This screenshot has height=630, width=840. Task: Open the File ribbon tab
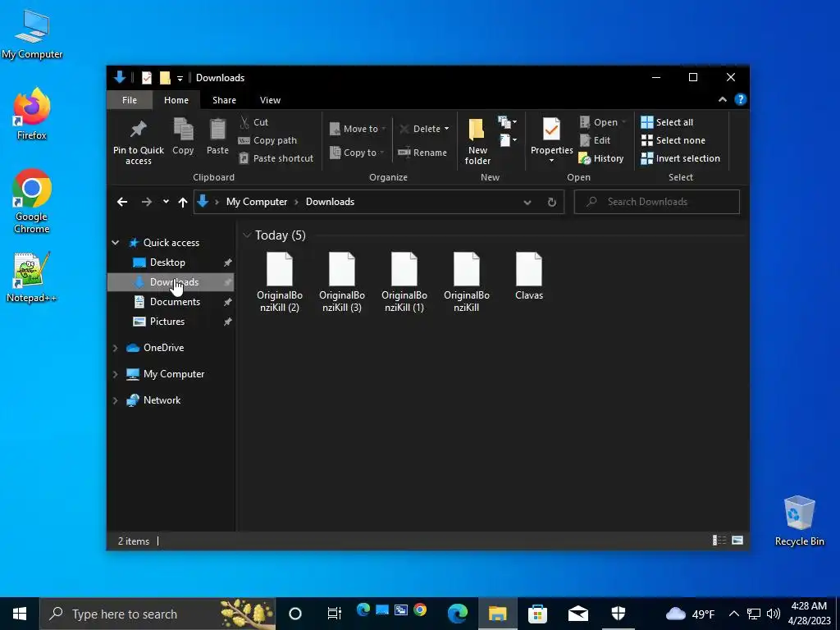[x=130, y=100]
